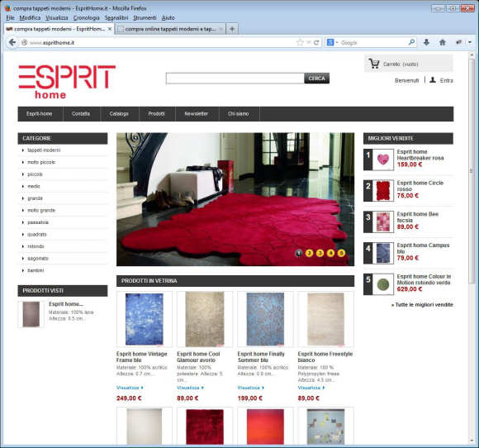Click the Entra login link
This screenshot has height=448, width=479.
[x=446, y=80]
